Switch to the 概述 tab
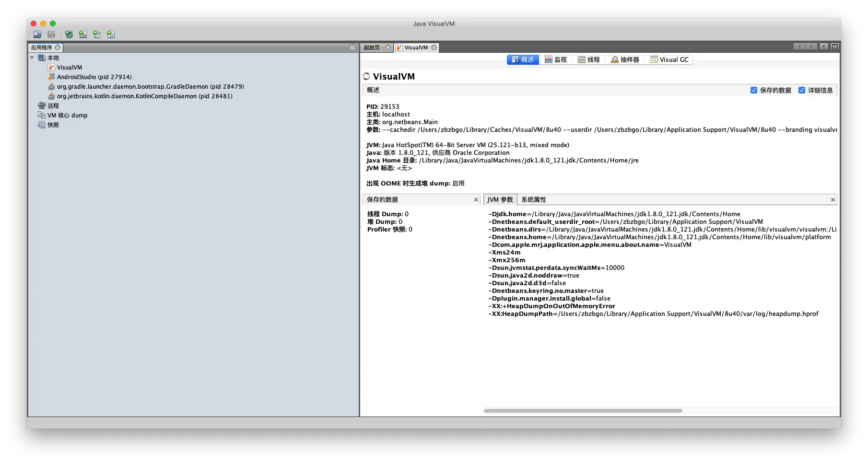The height and width of the screenshot is (464, 868). 523,59
